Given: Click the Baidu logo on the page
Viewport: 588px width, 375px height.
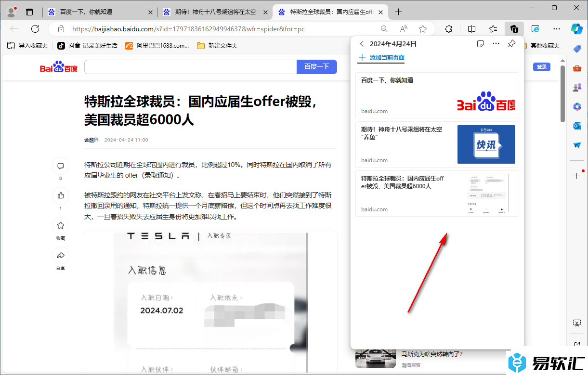Looking at the screenshot, I should [x=58, y=67].
